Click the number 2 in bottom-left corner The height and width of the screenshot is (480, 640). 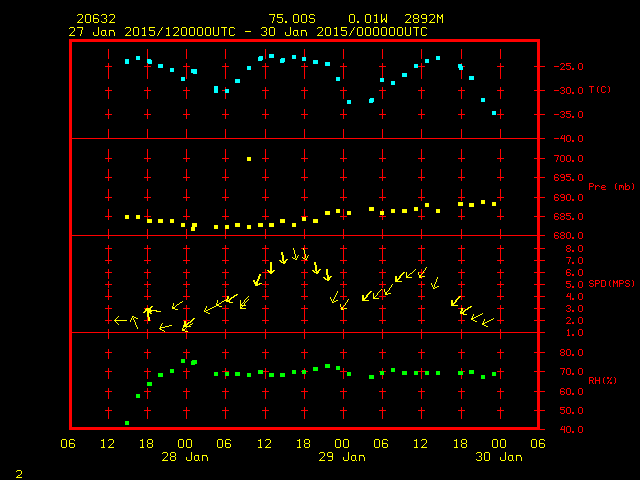pos(18,472)
